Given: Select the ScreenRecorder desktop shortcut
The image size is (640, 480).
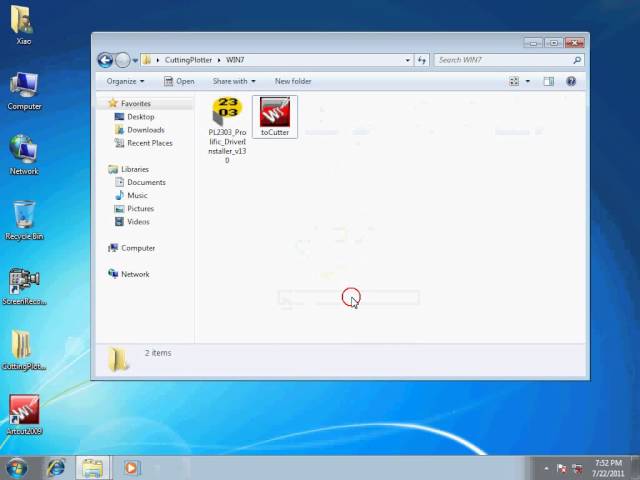Looking at the screenshot, I should 24,286.
